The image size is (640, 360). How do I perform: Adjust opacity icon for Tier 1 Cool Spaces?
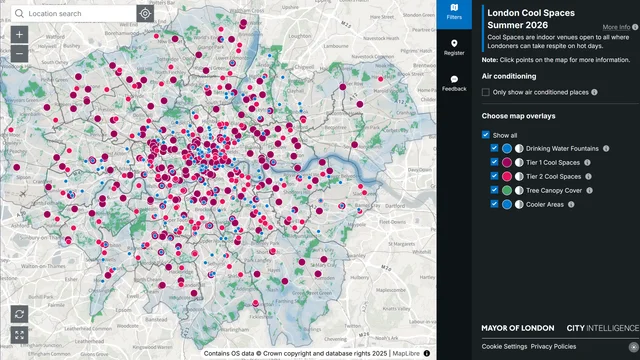click(x=519, y=162)
